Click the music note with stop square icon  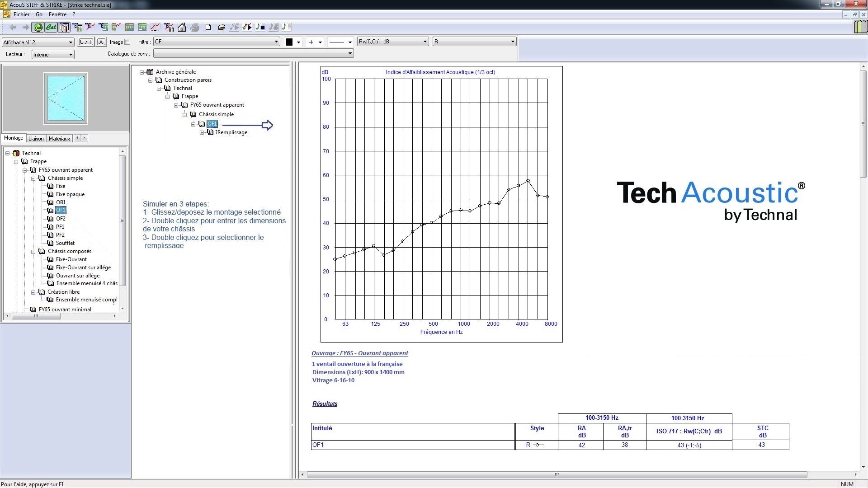[x=260, y=28]
